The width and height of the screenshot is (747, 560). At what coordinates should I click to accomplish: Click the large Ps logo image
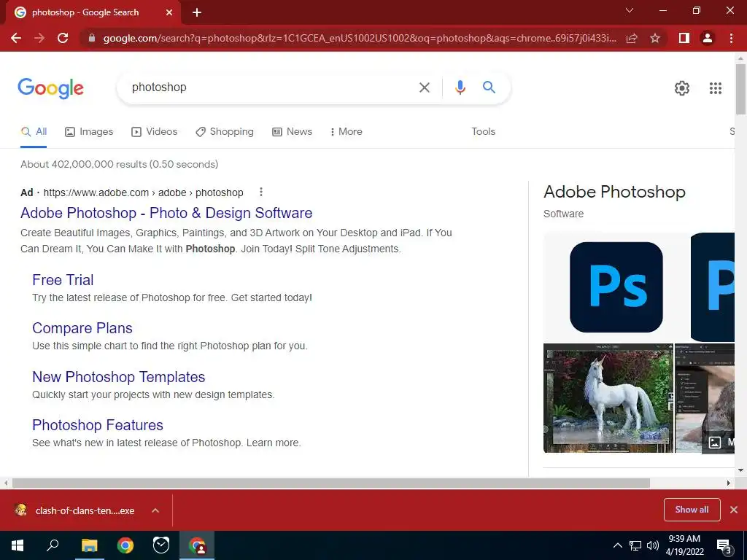click(616, 287)
